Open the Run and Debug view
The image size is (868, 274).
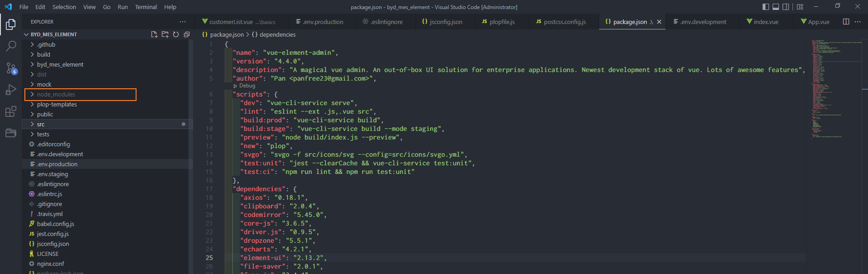coord(11,90)
